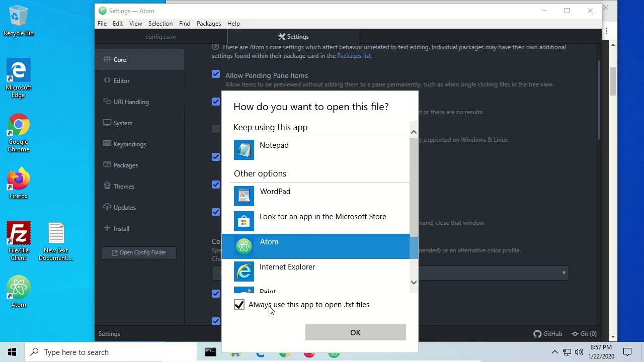This screenshot has height=362, width=644.
Task: Click the app list scrollbar up arrow
Action: pyautogui.click(x=414, y=132)
